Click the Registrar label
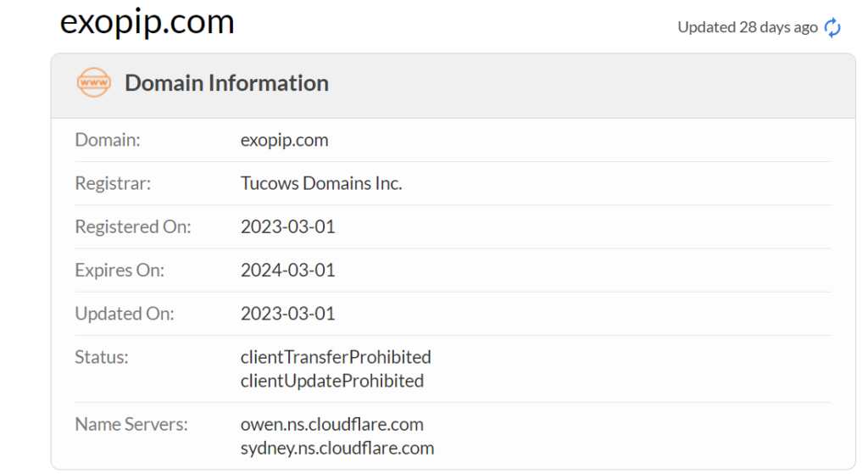The height and width of the screenshot is (474, 868). pyautogui.click(x=113, y=183)
